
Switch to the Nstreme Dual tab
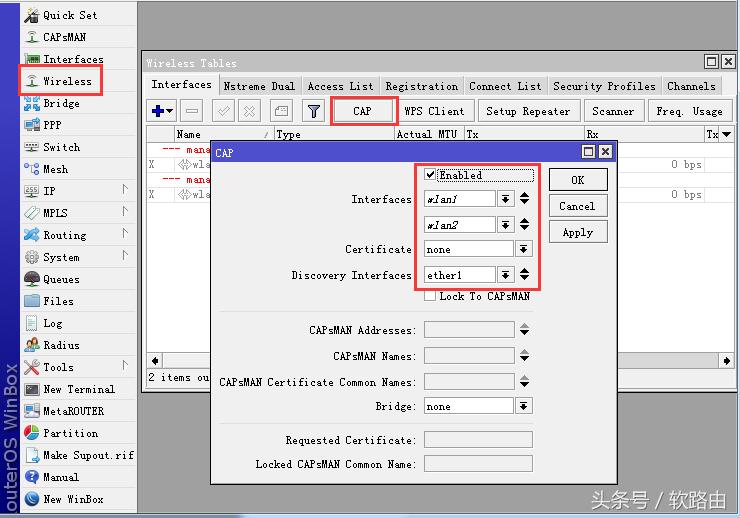(259, 86)
